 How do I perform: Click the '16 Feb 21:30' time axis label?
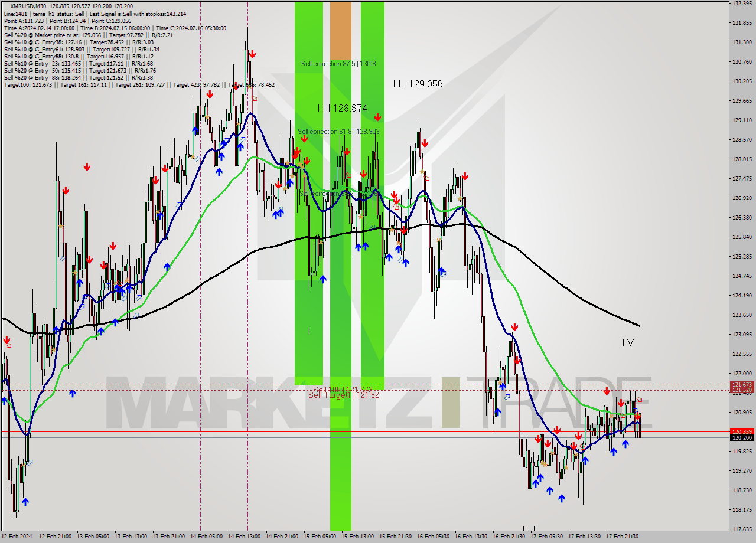coord(509,537)
